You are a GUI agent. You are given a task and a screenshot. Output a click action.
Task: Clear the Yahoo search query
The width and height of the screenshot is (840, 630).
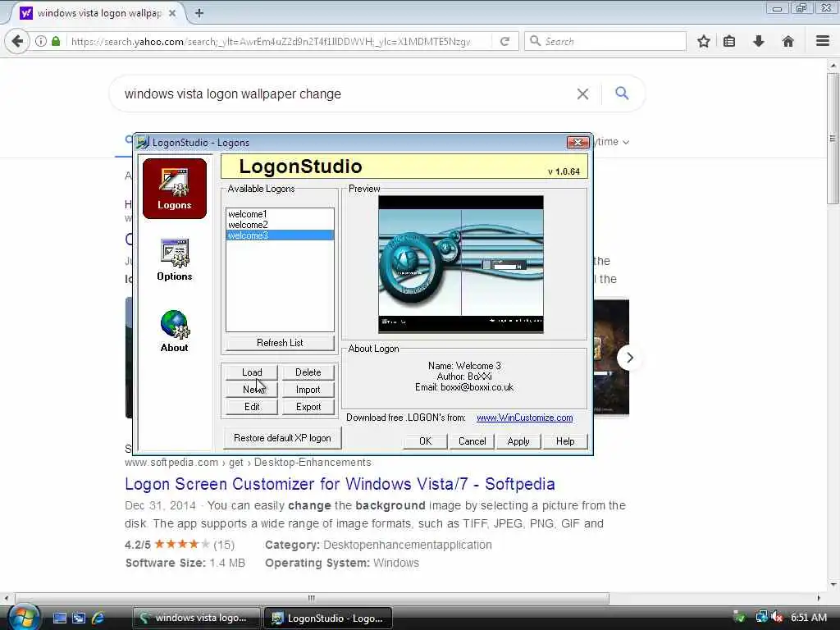[x=583, y=94]
